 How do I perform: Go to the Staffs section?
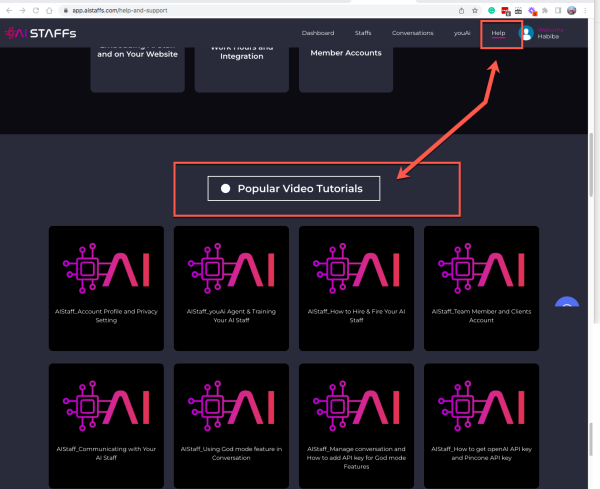coord(363,33)
